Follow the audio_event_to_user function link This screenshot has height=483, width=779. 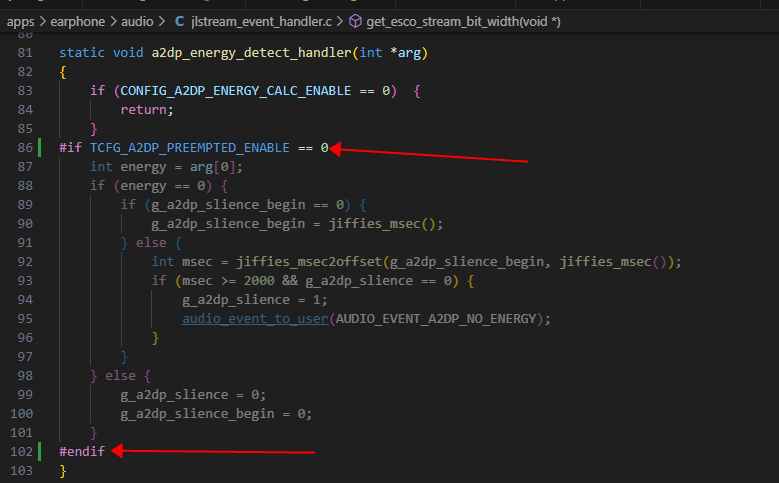pos(255,319)
